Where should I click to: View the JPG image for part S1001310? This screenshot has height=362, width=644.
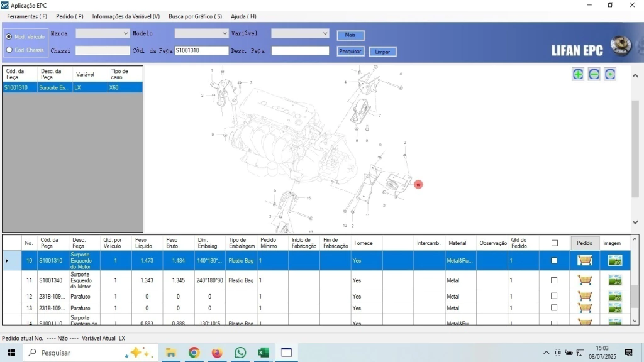point(614,260)
